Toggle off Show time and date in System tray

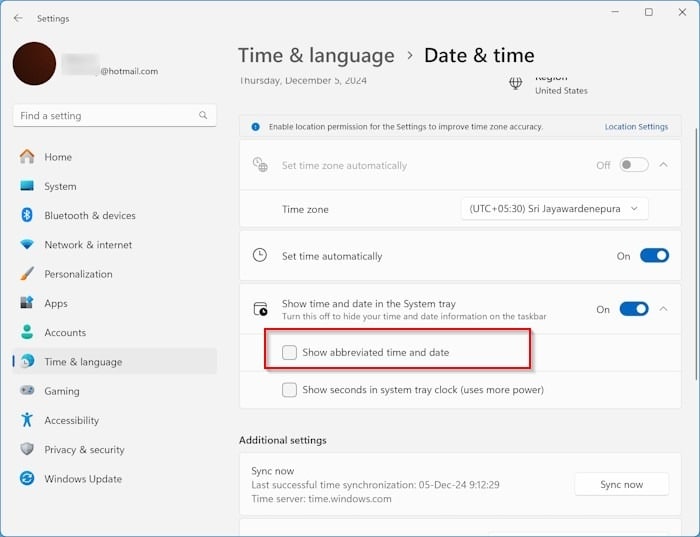[x=634, y=309]
